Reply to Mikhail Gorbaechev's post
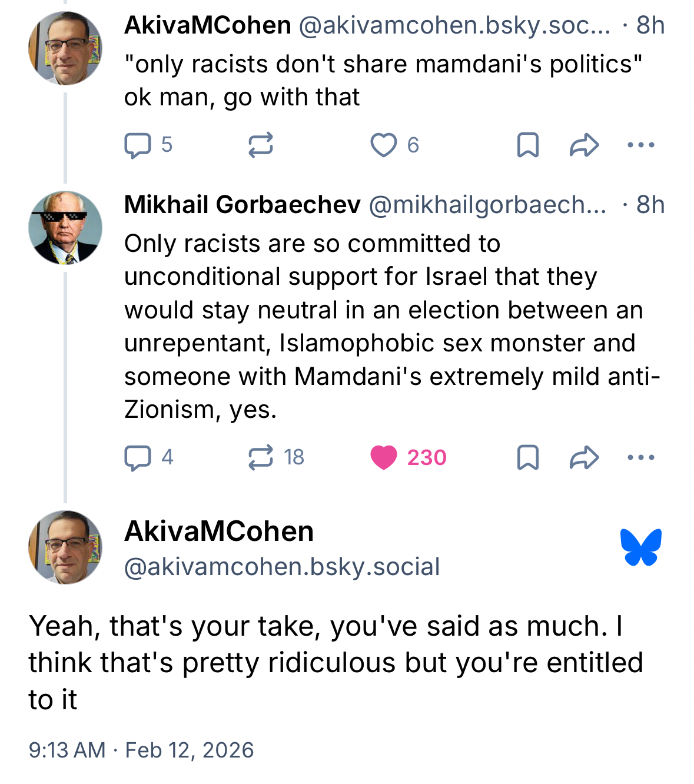694x784 pixels. click(138, 458)
